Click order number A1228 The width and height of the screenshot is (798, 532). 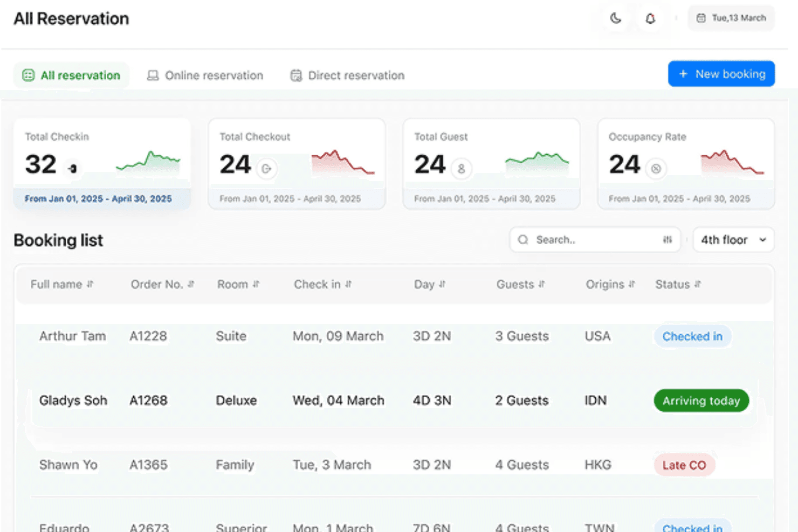[x=148, y=336]
